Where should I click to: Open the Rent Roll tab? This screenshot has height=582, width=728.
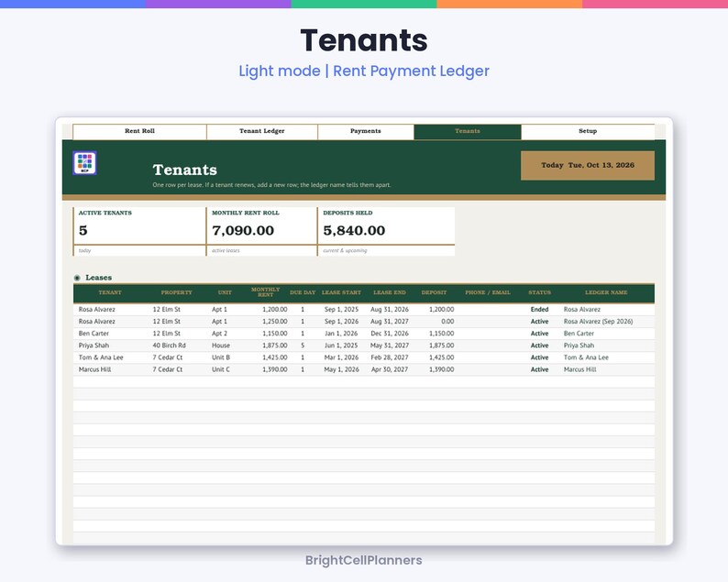click(139, 131)
